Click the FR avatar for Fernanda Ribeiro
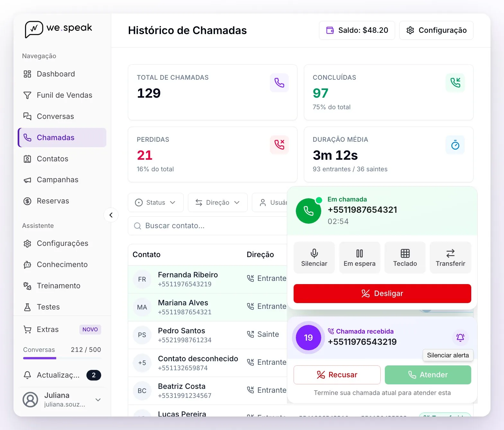504x430 pixels. [x=142, y=279]
